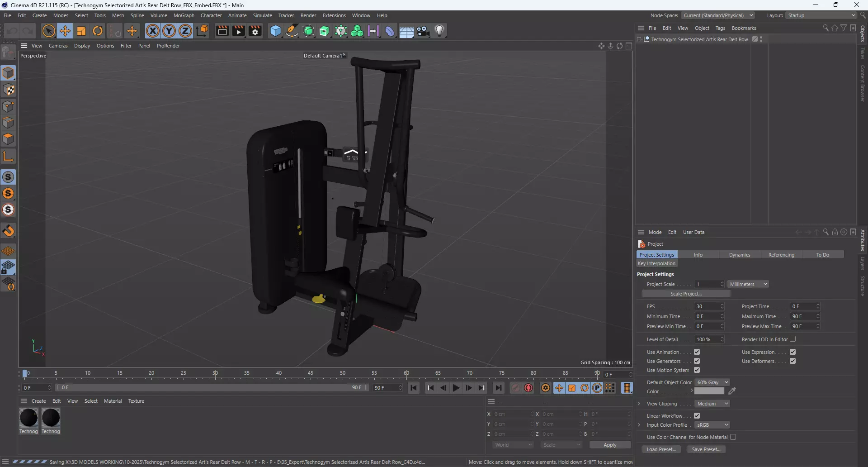Toggle Z axis lock
Image resolution: width=868 pixels, height=467 pixels.
click(185, 31)
